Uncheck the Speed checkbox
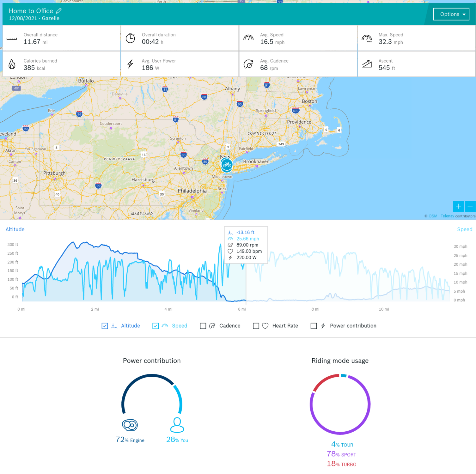The image size is (476, 474). coord(156,326)
